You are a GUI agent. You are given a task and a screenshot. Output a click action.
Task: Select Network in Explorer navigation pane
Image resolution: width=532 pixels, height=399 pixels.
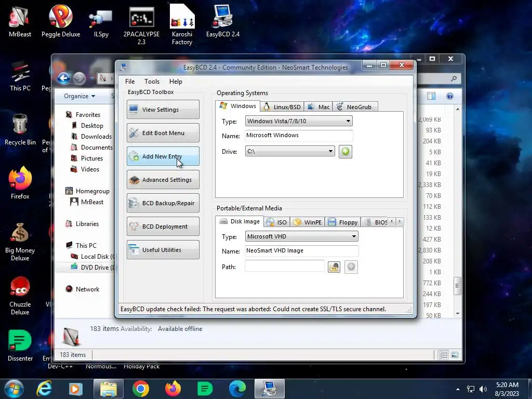point(83,289)
